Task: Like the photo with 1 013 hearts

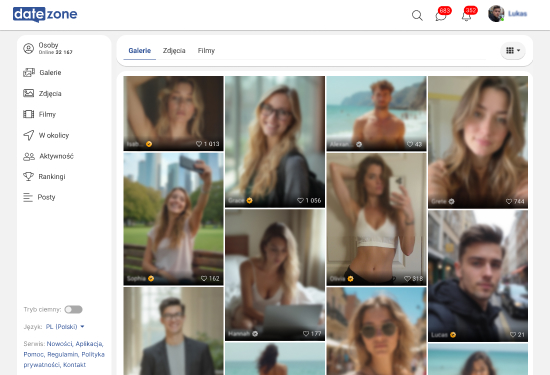Action: tap(199, 144)
